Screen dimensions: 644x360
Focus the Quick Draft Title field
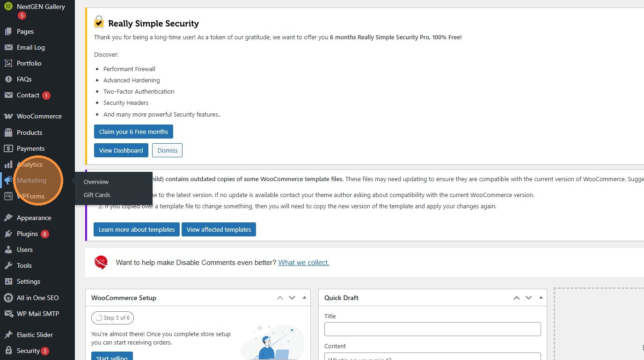click(432, 329)
